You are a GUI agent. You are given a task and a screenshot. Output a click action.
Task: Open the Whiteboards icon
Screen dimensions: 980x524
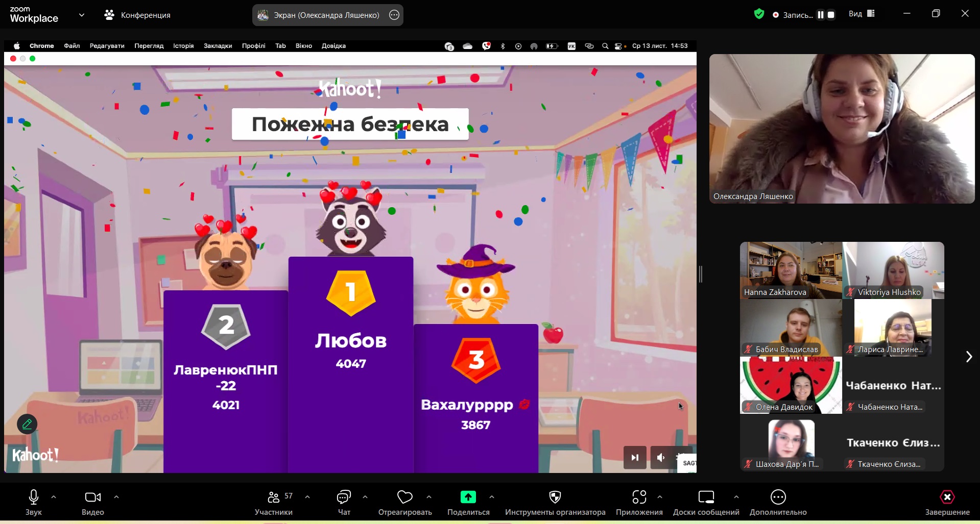click(706, 497)
